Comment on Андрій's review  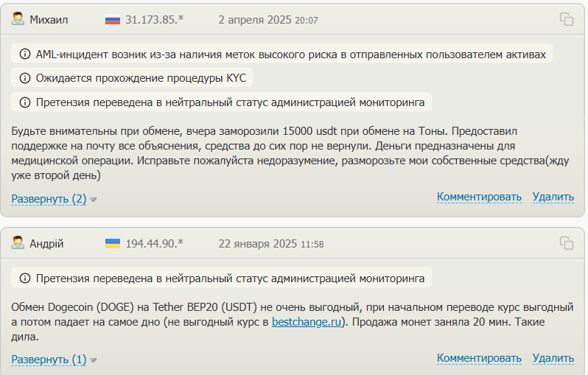coord(479,358)
